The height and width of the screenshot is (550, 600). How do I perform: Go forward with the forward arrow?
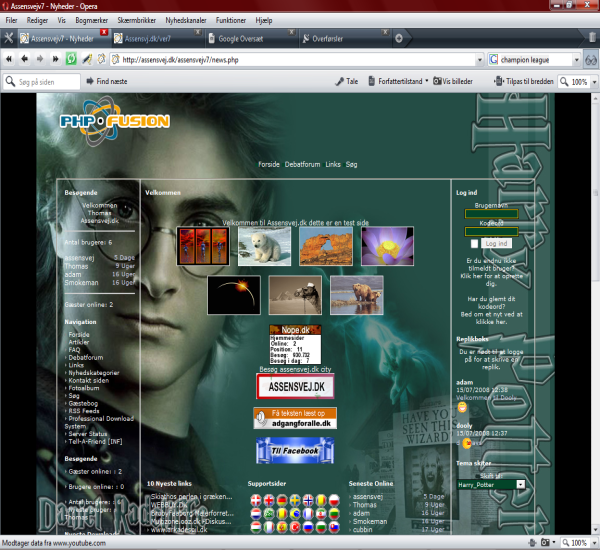(40, 59)
